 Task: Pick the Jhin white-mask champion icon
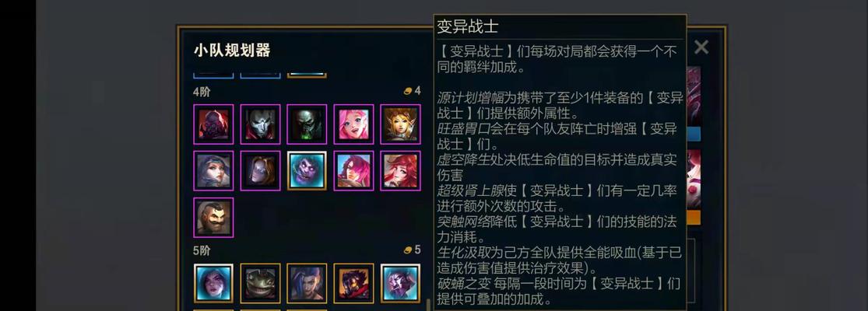(260, 124)
